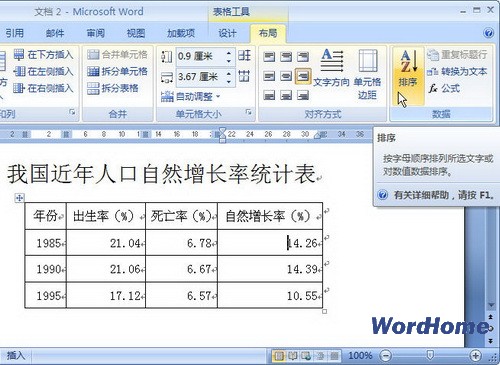Expand Rows and Columns dialog launcher
The height and width of the screenshot is (365, 500).
[x=72, y=112]
